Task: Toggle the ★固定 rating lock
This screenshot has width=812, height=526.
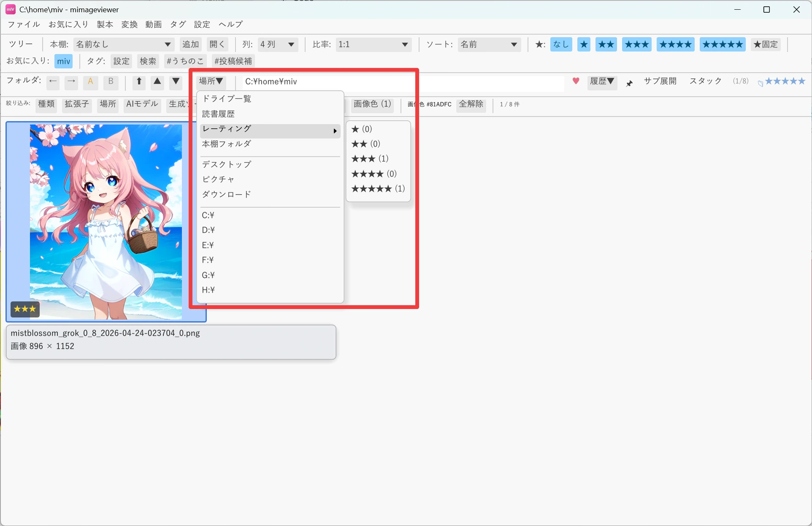Action: pyautogui.click(x=766, y=44)
